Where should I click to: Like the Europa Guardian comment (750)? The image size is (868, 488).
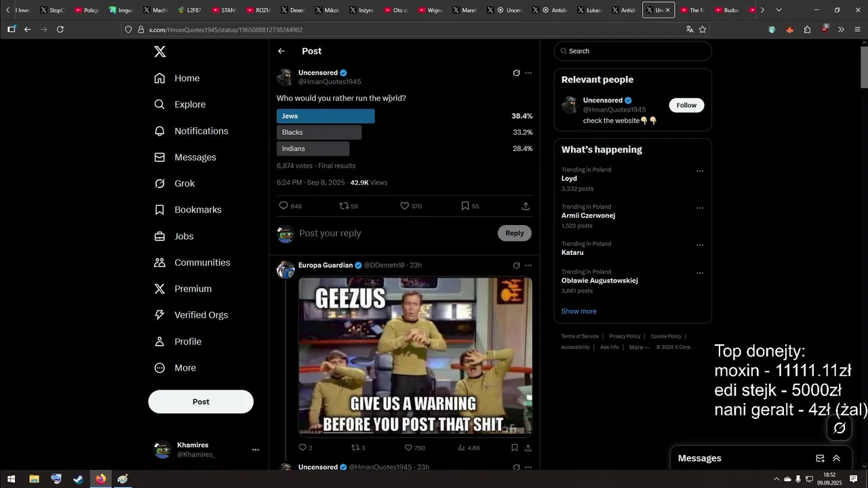click(414, 448)
